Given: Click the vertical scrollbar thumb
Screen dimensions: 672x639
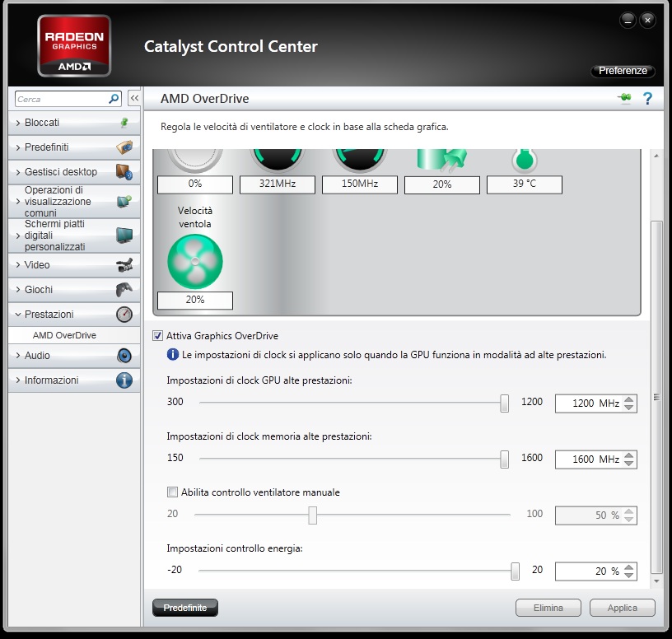Looking at the screenshot, I should (656, 396).
